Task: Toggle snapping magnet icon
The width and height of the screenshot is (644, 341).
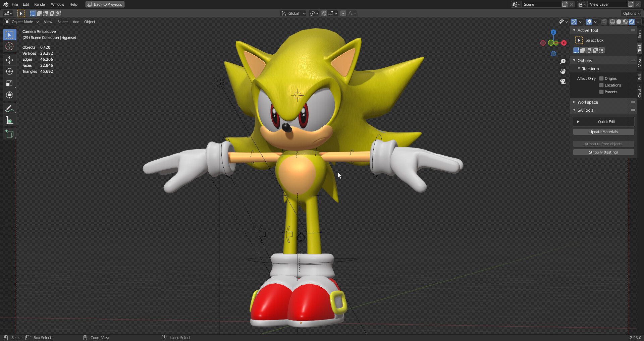Action: [x=324, y=13]
